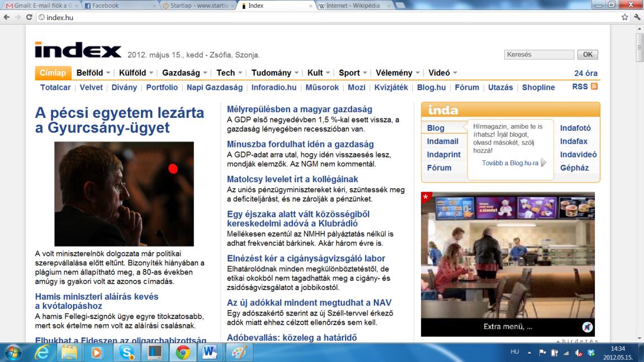644x362 pixels.
Task: Click the orange RSS feed icon
Action: (594, 87)
